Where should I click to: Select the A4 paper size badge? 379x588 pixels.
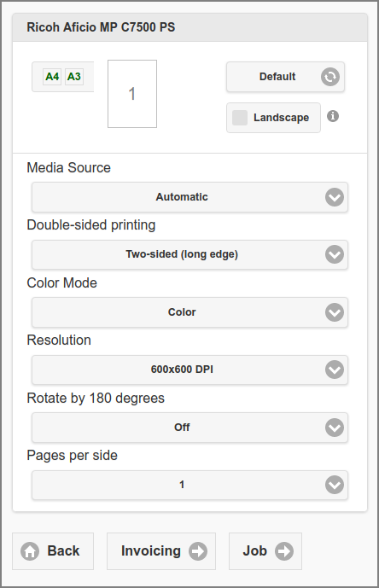pyautogui.click(x=52, y=77)
